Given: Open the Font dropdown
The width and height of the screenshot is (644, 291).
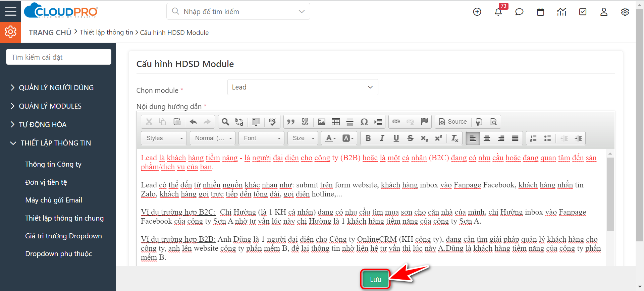Looking at the screenshot, I should coord(261,138).
